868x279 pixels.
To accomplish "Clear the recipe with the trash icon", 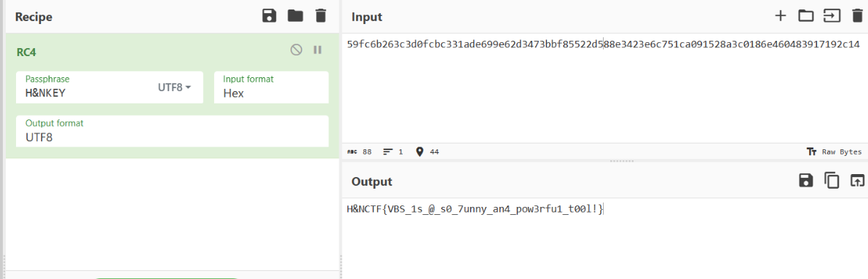I will coord(320,16).
